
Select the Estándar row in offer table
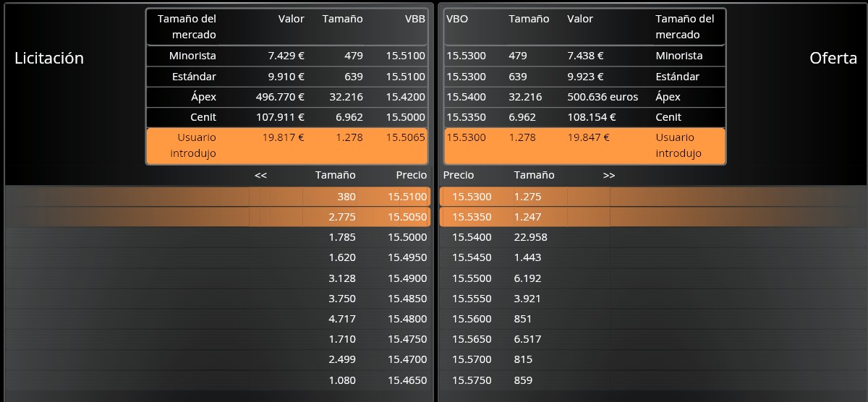[584, 76]
